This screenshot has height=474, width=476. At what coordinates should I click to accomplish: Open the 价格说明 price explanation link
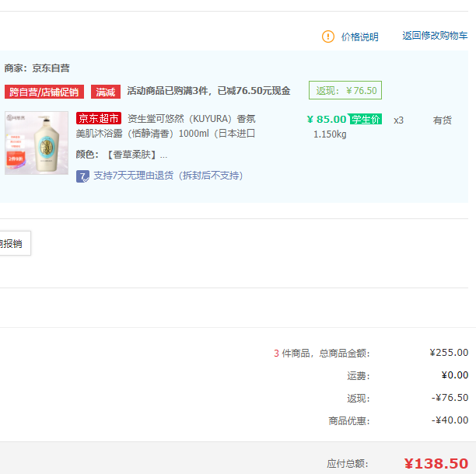(x=360, y=37)
